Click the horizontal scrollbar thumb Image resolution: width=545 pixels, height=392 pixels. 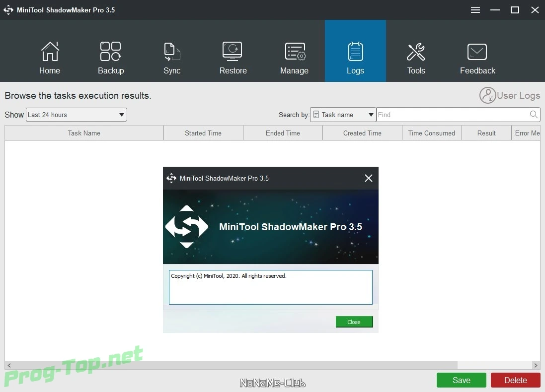[x=235, y=365]
